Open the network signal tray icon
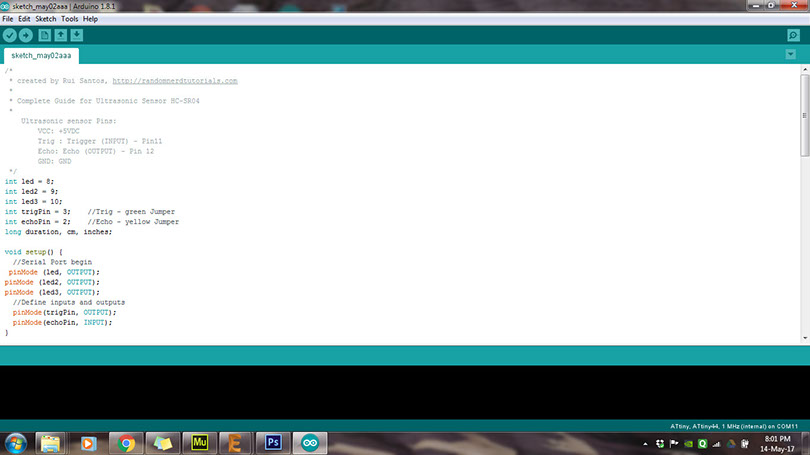This screenshot has height=455, width=810. (716, 444)
